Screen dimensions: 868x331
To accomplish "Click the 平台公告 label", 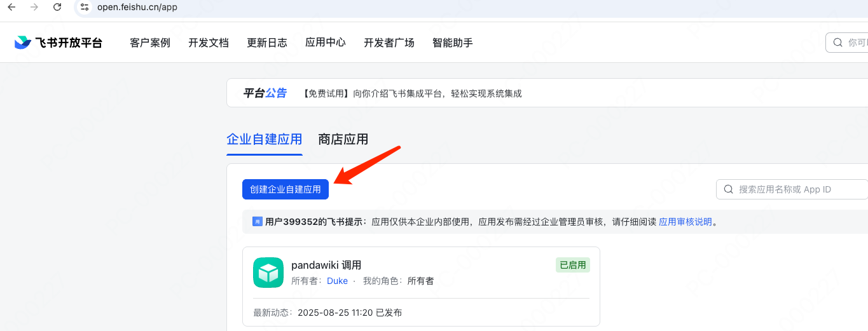I will point(265,93).
